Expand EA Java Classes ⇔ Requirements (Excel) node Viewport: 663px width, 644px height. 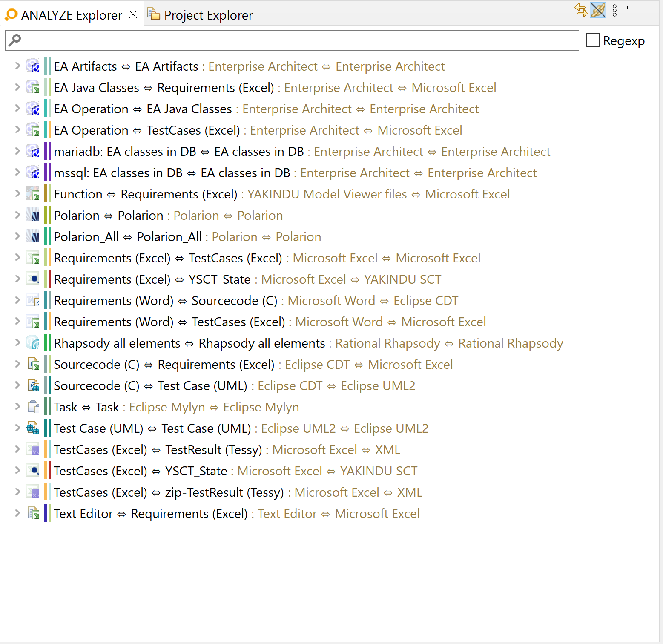tap(17, 87)
